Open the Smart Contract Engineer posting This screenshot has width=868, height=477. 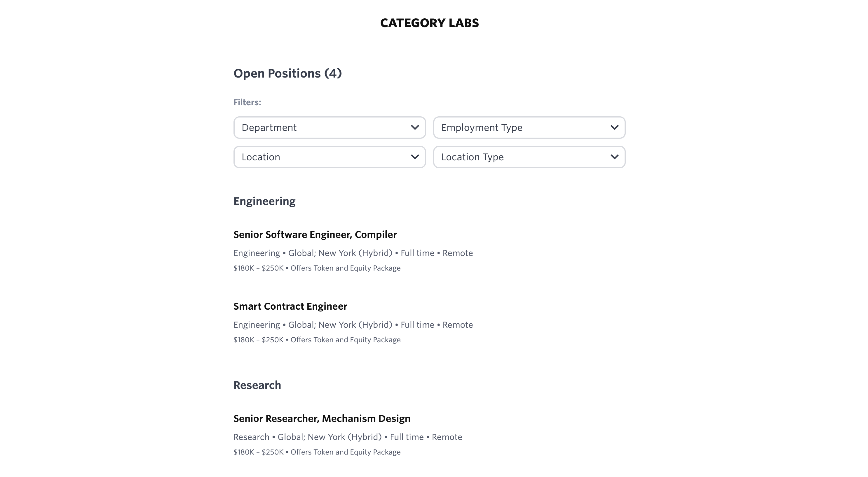290,306
